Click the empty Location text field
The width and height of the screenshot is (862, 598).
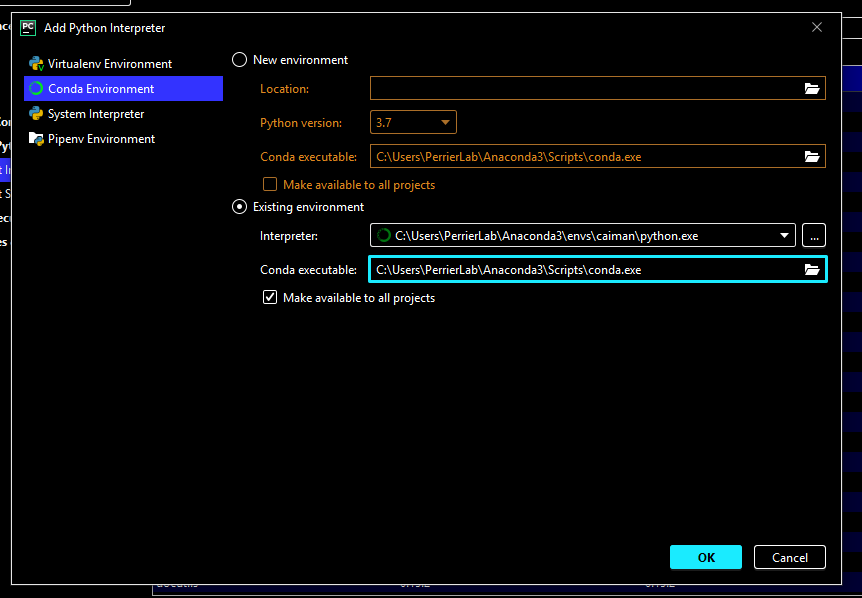point(580,88)
